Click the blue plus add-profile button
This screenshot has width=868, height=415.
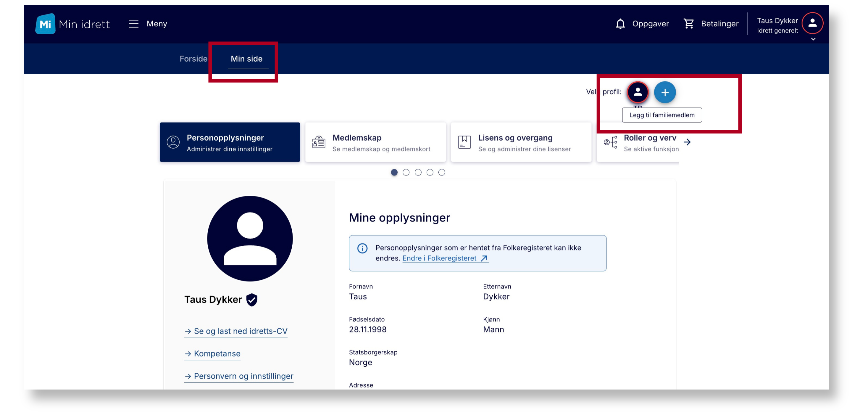[664, 92]
